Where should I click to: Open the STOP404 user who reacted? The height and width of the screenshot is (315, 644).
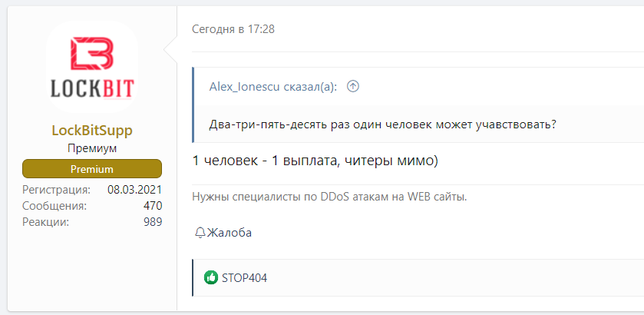244,277
